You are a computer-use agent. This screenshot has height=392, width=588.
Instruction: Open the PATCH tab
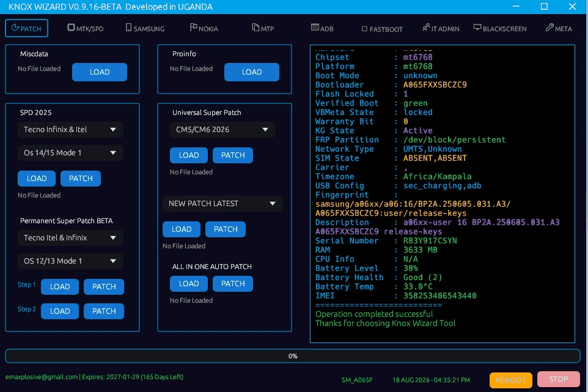tap(26, 28)
